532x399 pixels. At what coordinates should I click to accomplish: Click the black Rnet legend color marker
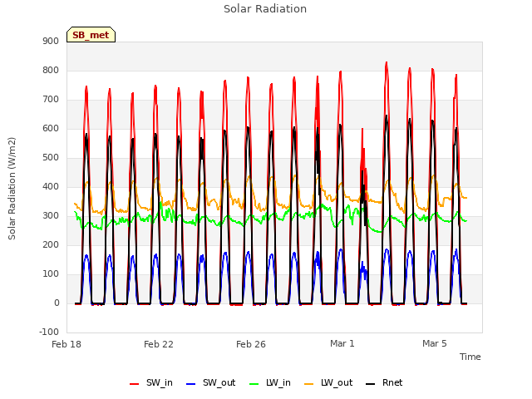click(371, 384)
